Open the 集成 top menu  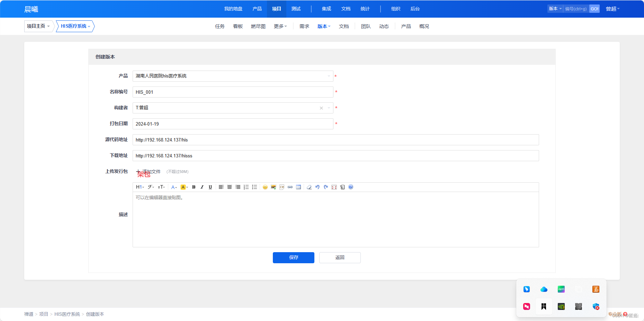coord(326,9)
